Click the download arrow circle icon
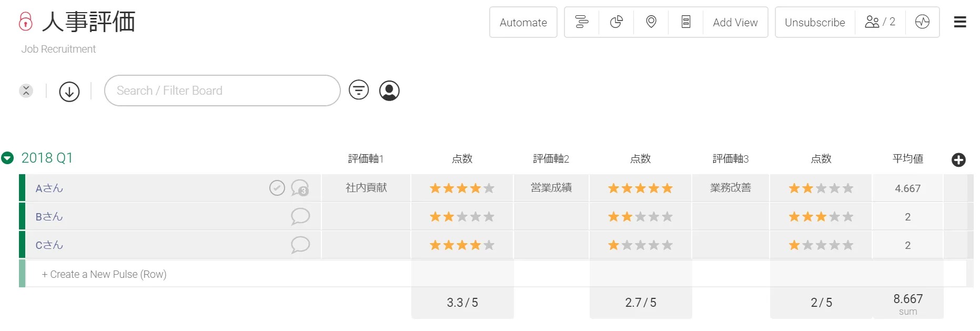Viewport: 980px width, 331px height. tap(69, 91)
